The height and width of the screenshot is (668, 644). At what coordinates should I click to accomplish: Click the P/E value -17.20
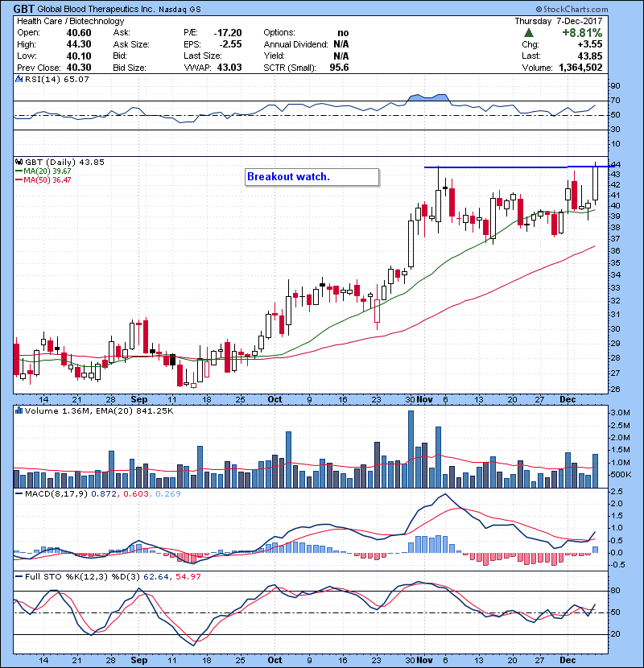pyautogui.click(x=228, y=33)
